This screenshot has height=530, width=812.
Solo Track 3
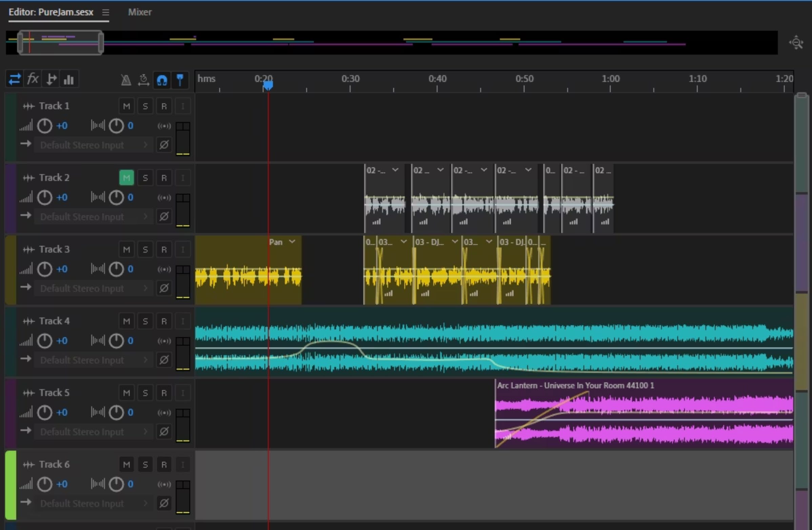145,250
